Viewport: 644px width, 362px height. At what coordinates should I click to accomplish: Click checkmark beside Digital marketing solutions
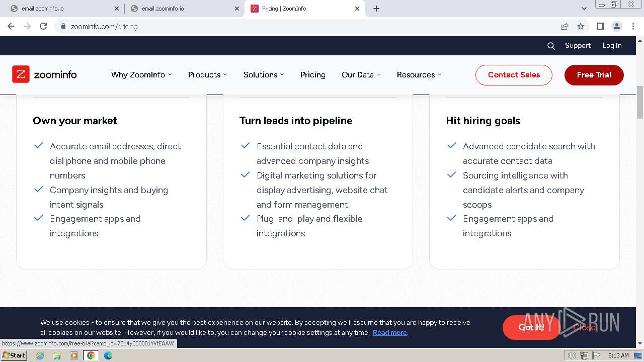pyautogui.click(x=245, y=175)
